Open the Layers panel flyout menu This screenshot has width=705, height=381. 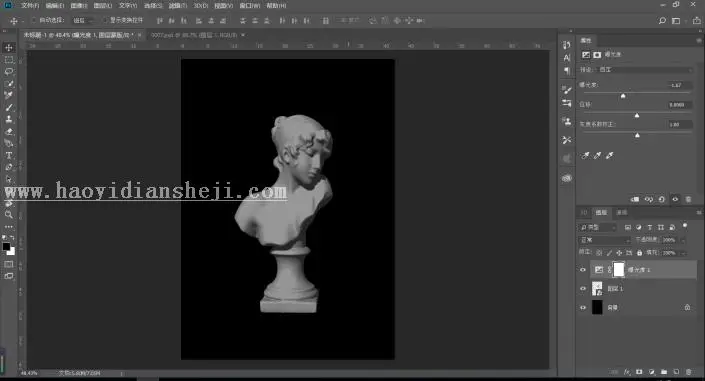click(x=698, y=212)
